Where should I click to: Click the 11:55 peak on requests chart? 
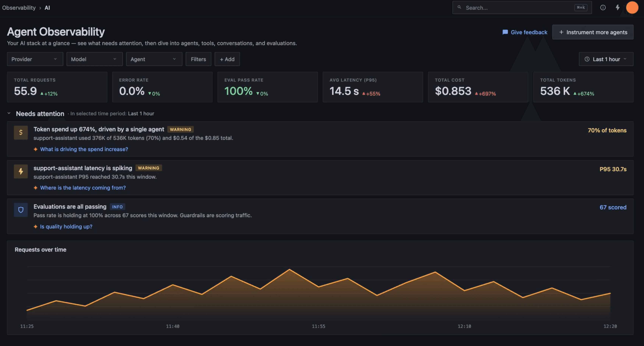click(289, 269)
